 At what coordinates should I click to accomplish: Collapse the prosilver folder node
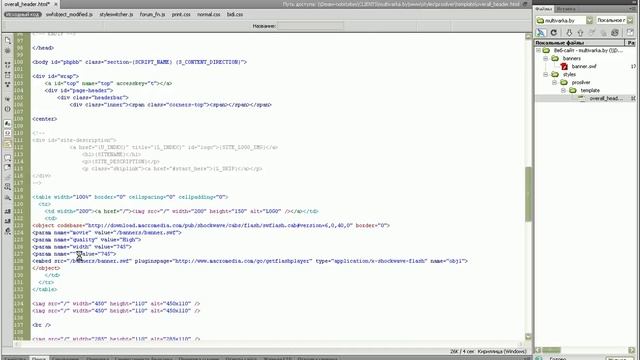[x=555, y=82]
